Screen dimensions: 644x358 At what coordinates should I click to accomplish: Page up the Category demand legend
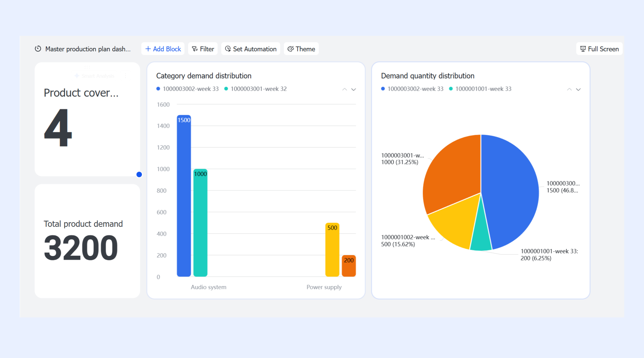tap(345, 89)
